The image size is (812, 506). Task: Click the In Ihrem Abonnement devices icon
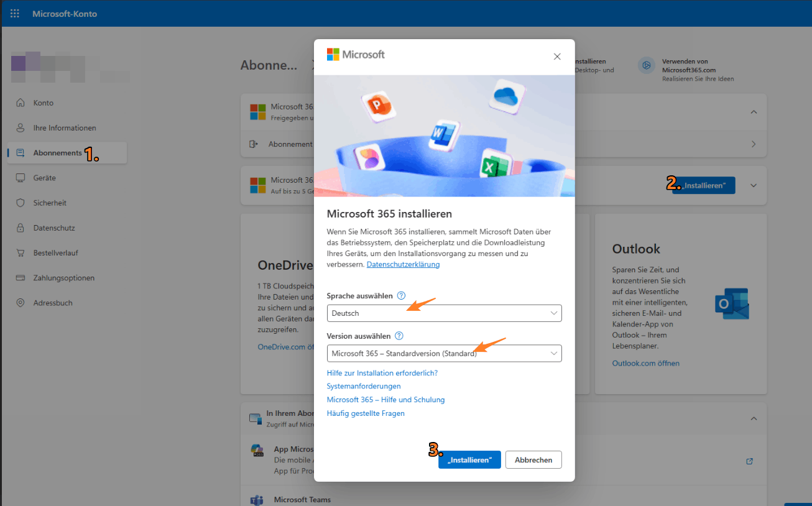coord(255,418)
